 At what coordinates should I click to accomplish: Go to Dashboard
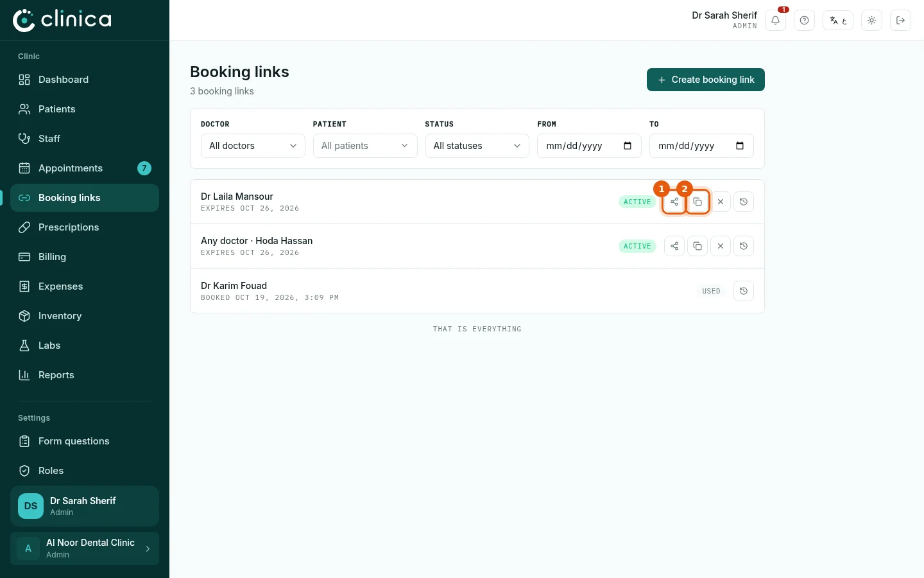pyautogui.click(x=85, y=80)
